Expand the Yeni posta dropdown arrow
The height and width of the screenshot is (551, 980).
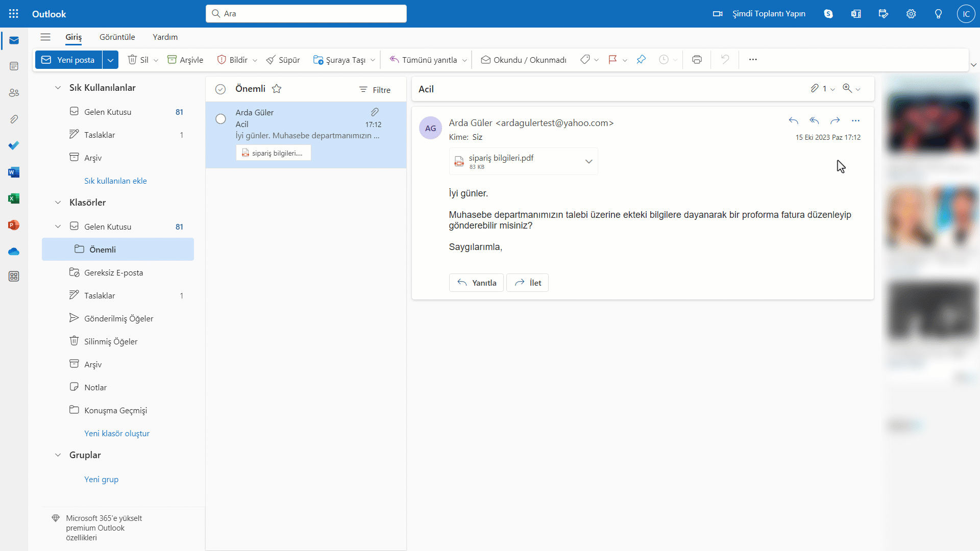pyautogui.click(x=110, y=60)
